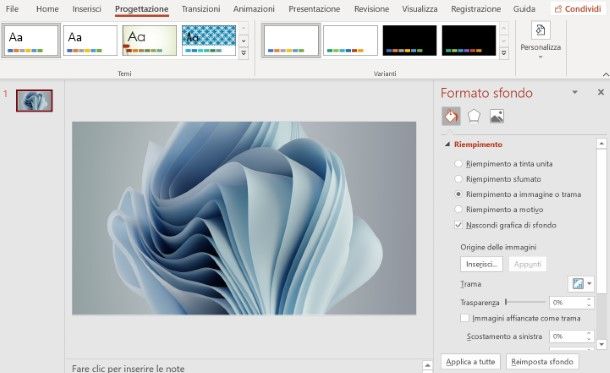Screen dimensions: 610x373
Task: Click the Trasparenza slider handle
Action: pos(506,302)
